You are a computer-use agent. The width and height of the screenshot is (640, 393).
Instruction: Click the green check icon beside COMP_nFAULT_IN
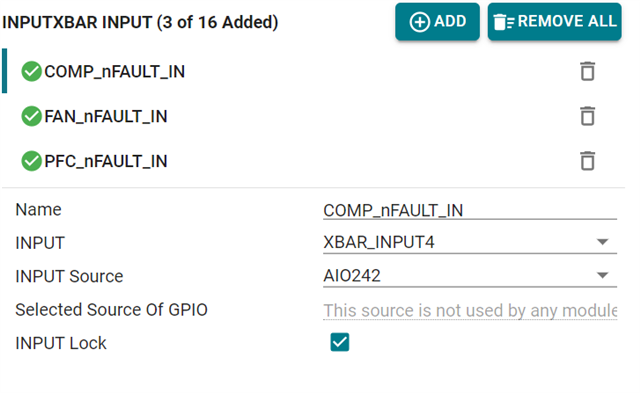(31, 71)
